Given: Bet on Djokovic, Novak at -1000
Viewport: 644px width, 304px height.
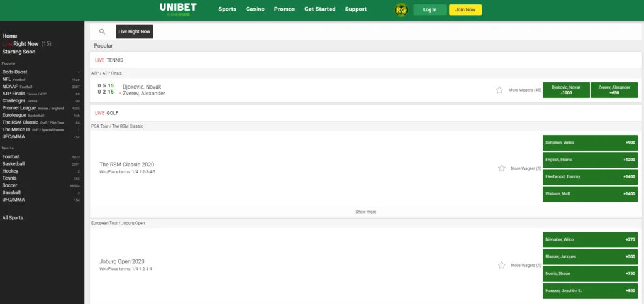Looking at the screenshot, I should pyautogui.click(x=566, y=90).
